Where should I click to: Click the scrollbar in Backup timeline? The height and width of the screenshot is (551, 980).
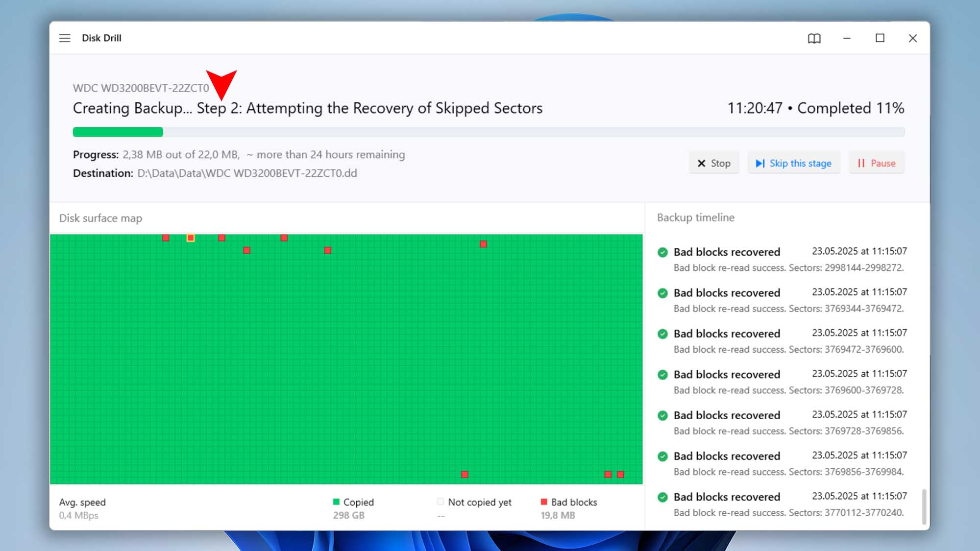(x=924, y=506)
